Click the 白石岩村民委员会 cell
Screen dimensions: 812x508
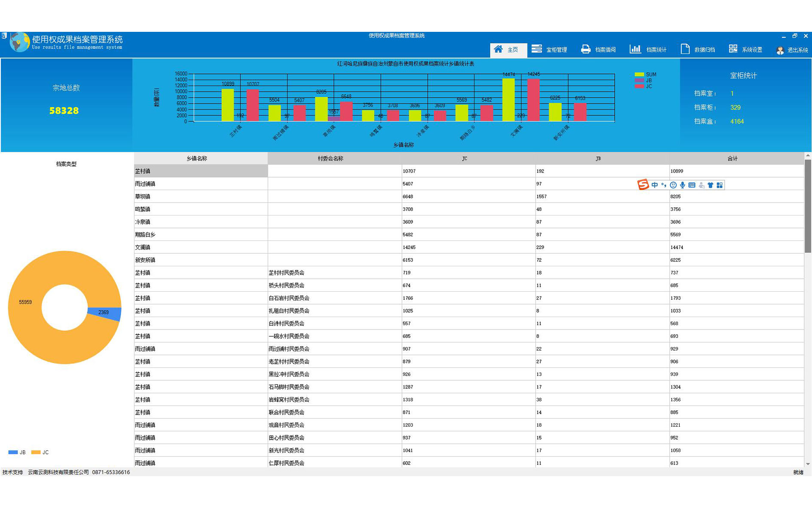click(334, 298)
